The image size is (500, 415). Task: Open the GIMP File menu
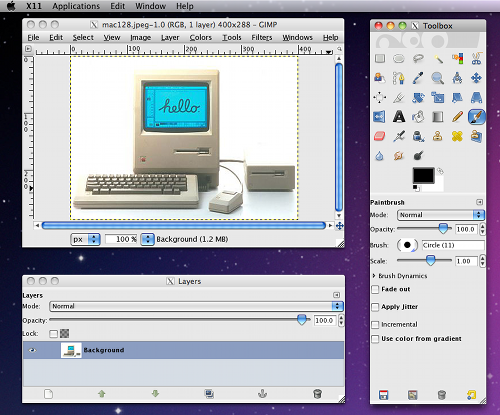(33, 37)
